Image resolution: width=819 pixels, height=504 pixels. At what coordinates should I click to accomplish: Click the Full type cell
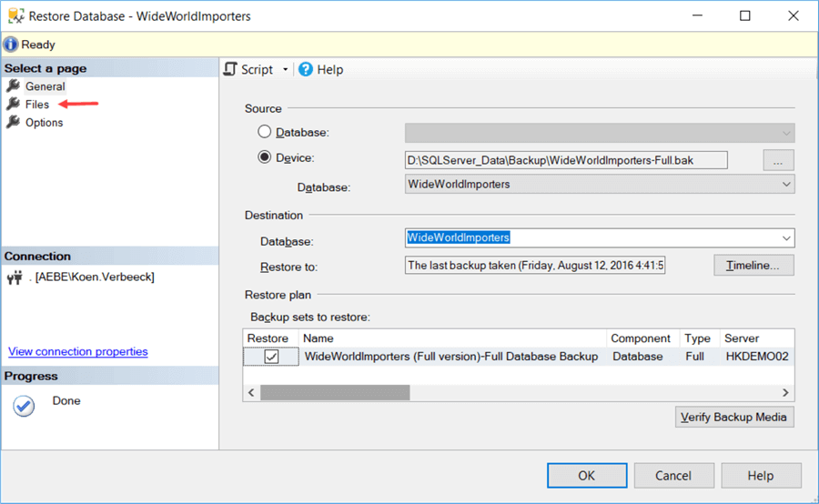tap(694, 357)
